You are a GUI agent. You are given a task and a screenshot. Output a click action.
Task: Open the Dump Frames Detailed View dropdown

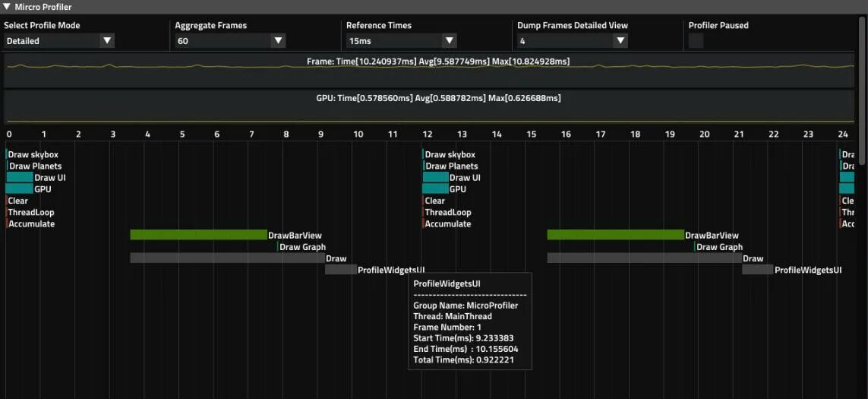(573, 40)
